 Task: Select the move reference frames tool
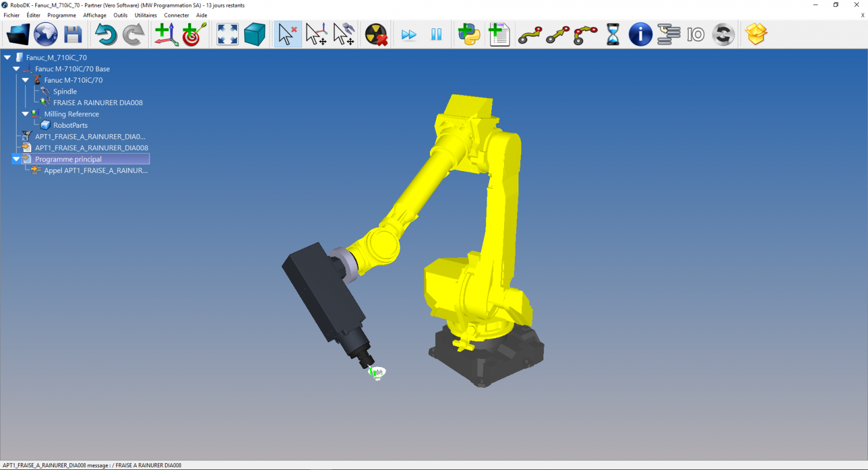(316, 35)
